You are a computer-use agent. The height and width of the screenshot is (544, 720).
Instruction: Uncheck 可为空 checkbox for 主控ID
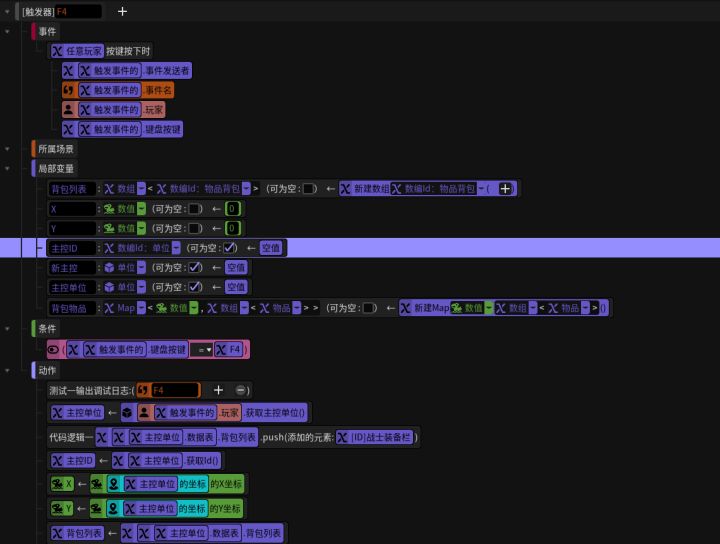click(229, 248)
